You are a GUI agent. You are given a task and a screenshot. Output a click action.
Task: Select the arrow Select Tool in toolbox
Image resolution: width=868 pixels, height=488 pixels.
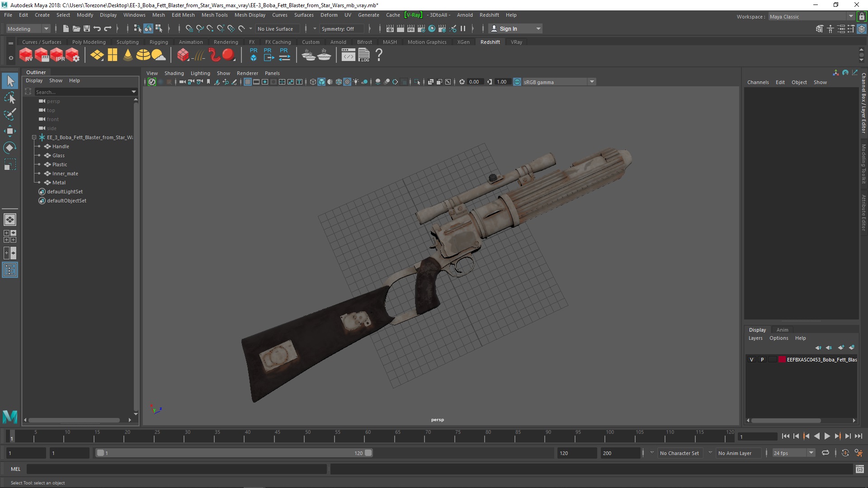[10, 81]
